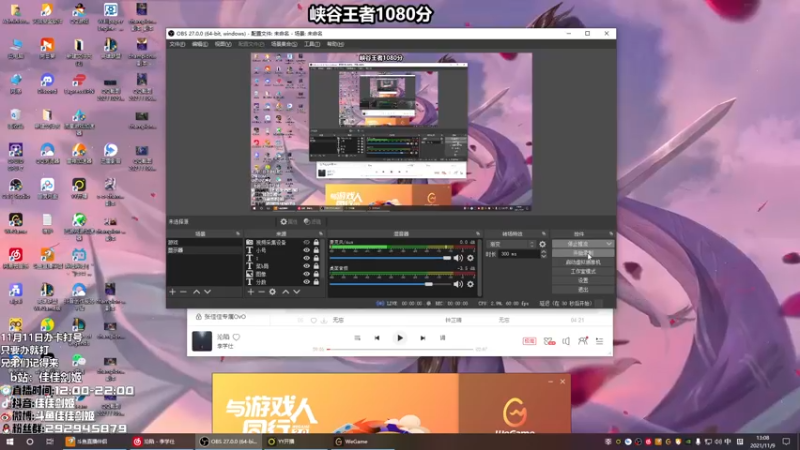Unlock the 分数 source
The image size is (800, 450).
316,282
